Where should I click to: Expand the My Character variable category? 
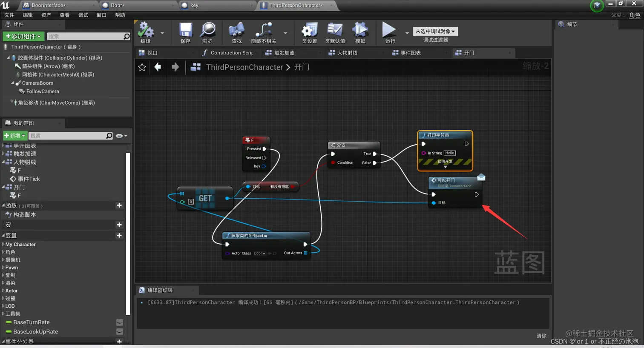3,244
